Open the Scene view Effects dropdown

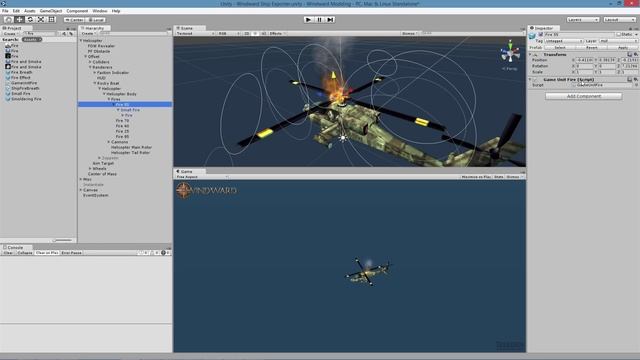click(x=278, y=33)
